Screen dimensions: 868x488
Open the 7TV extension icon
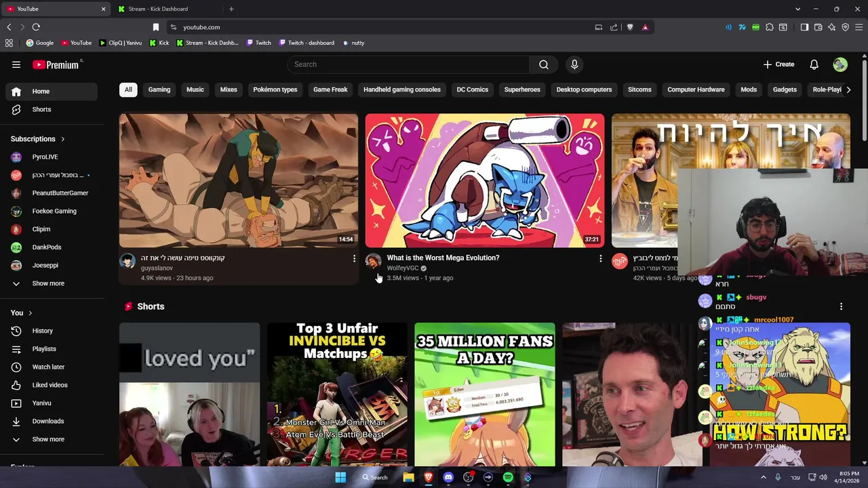point(743,27)
